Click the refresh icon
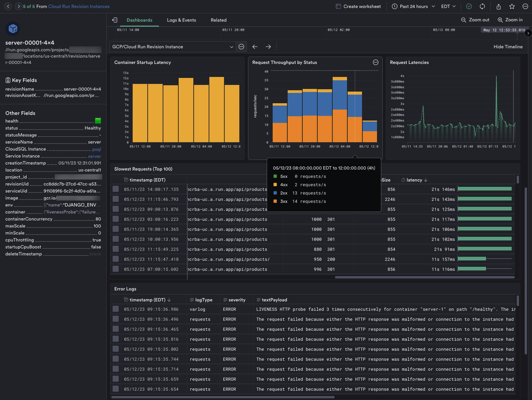This screenshot has width=532, height=400. (482, 6)
